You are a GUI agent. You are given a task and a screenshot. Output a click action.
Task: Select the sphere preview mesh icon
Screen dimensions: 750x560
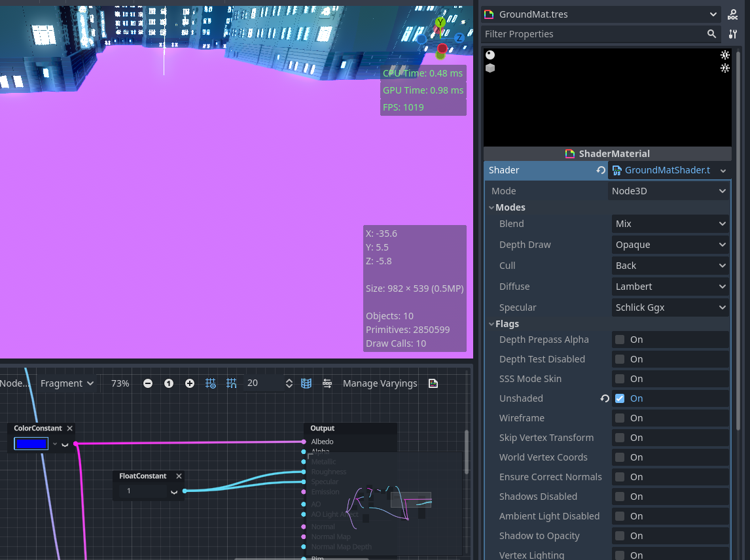[490, 54]
